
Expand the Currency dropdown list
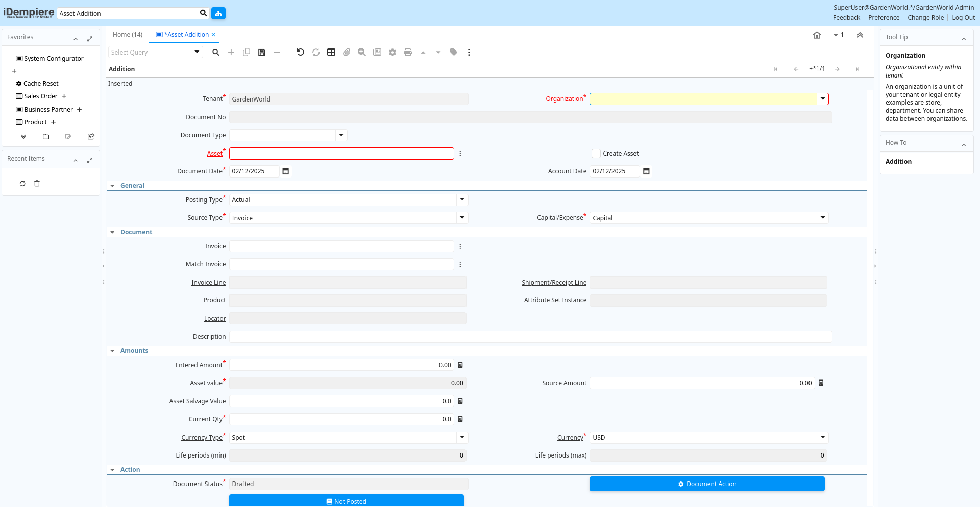coord(823,438)
